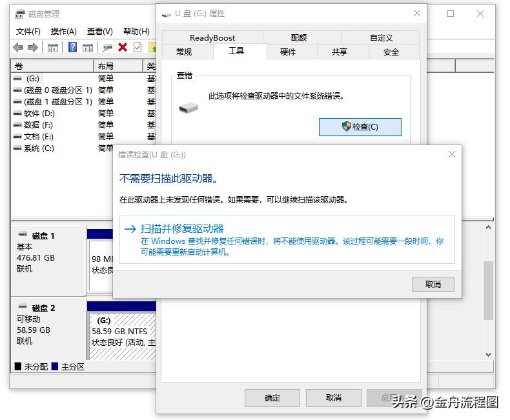
Task: Click volume icon for 软件 (D:) row
Action: coord(17,114)
